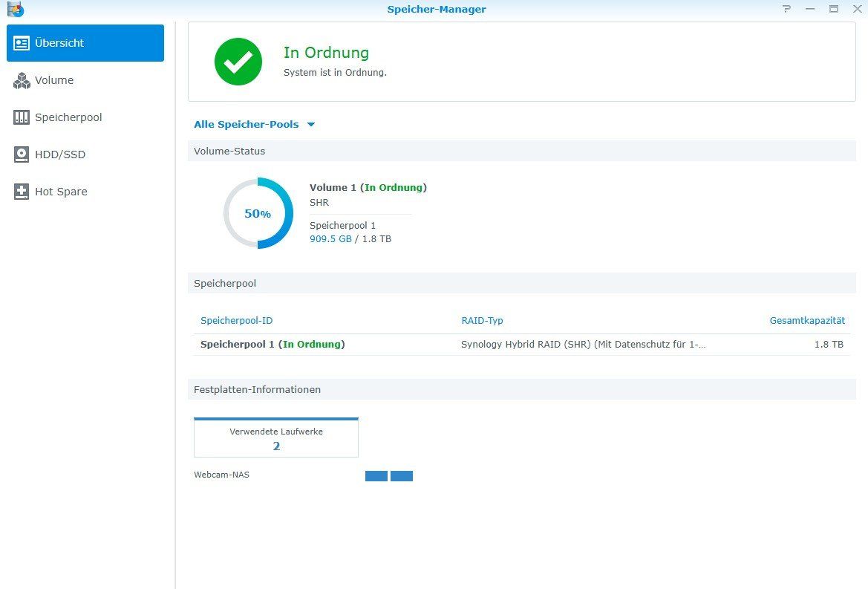The image size is (868, 589).
Task: Go to the Speicherpool section
Action: point(85,117)
